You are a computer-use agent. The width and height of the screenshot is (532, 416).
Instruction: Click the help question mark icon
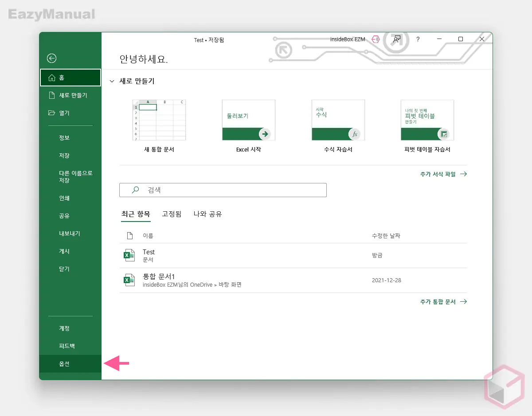418,39
